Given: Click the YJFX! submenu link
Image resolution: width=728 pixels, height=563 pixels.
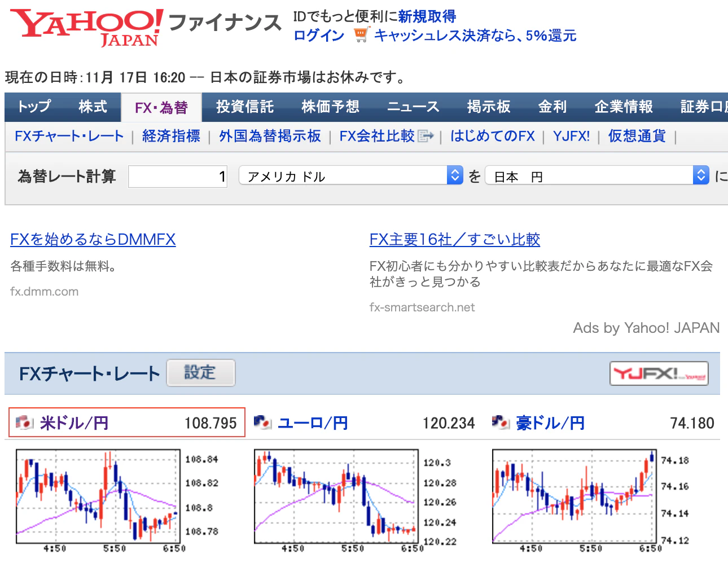Looking at the screenshot, I should pos(571,136).
